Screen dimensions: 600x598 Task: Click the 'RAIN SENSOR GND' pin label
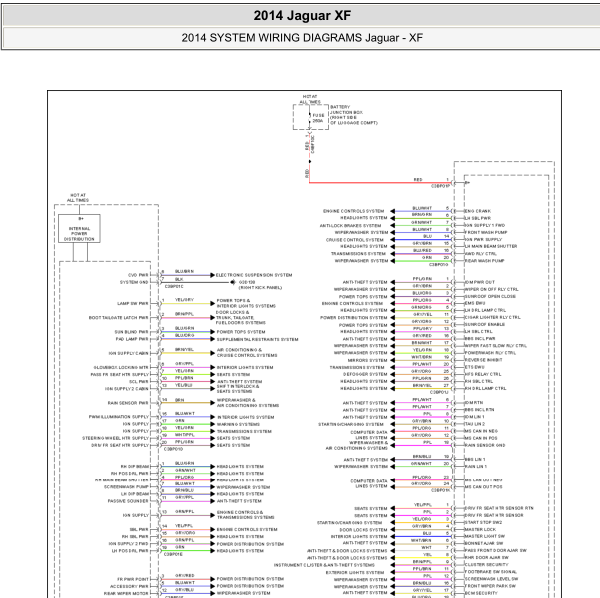(x=485, y=445)
